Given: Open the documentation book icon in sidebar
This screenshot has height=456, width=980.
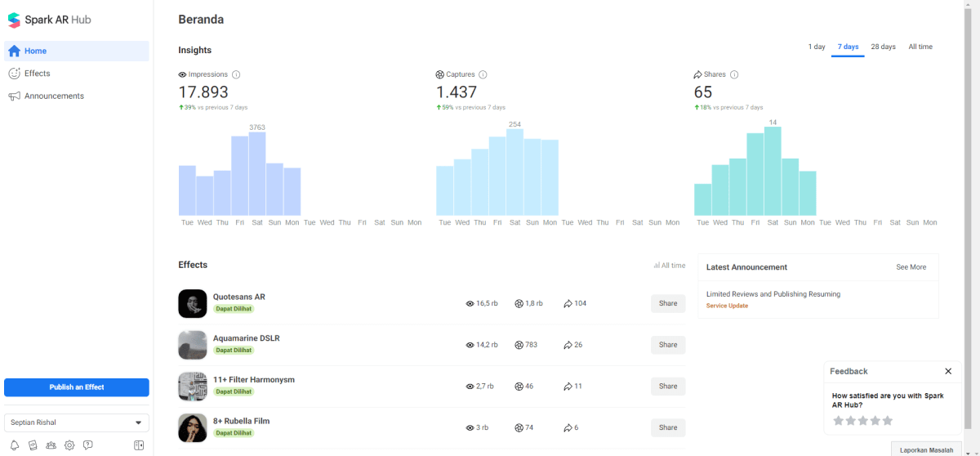Looking at the screenshot, I should point(33,445).
